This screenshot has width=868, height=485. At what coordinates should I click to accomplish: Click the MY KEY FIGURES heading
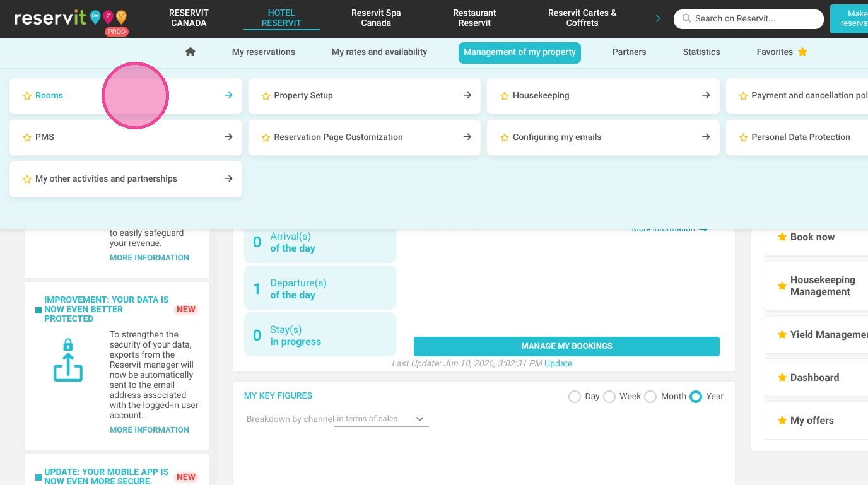click(x=278, y=396)
